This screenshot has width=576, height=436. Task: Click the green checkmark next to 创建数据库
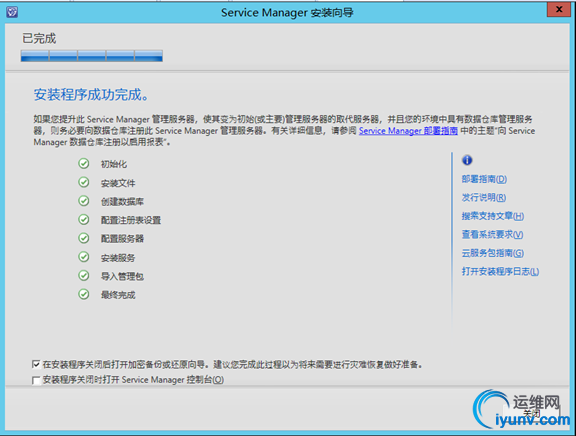(x=84, y=201)
